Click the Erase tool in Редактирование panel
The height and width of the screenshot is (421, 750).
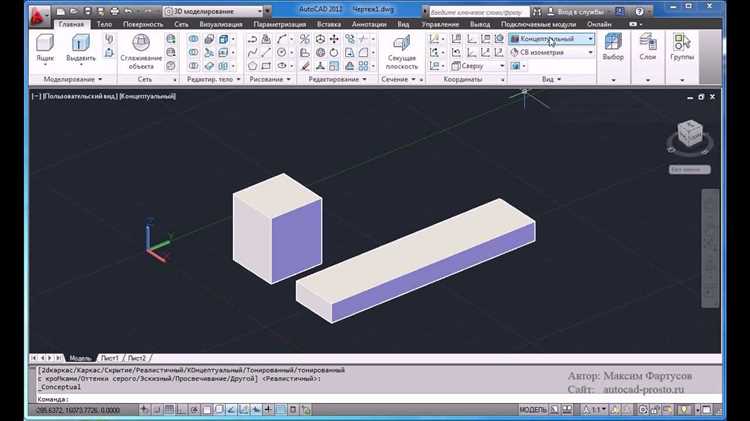coord(305,66)
